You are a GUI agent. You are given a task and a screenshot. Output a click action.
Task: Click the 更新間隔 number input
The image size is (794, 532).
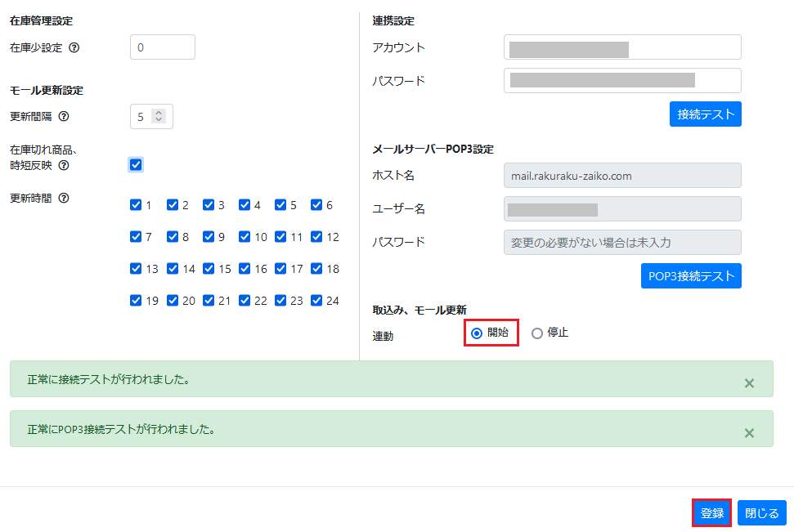(151, 116)
